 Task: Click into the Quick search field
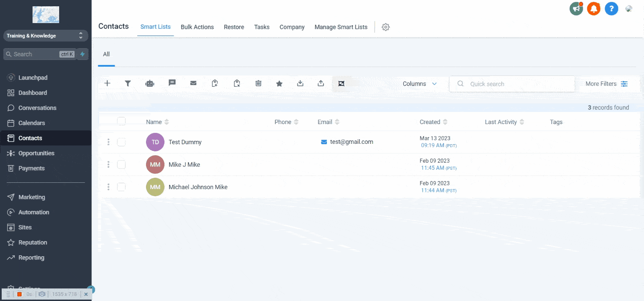tap(512, 84)
